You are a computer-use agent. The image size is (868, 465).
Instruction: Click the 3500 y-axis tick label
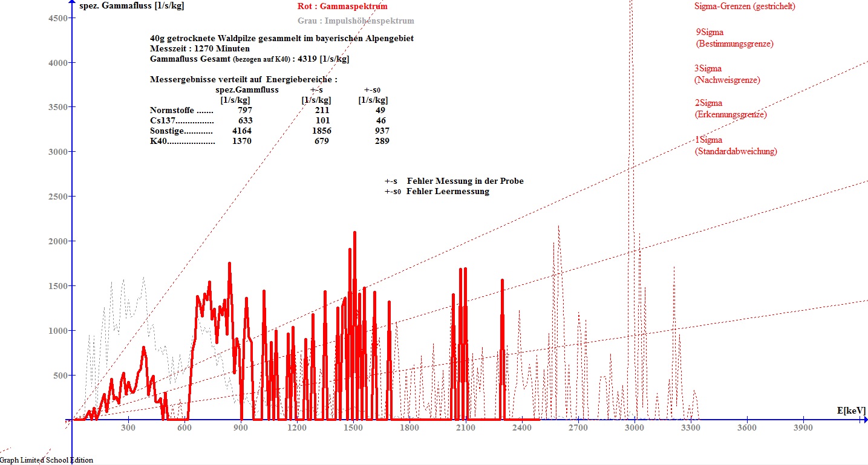(x=57, y=108)
